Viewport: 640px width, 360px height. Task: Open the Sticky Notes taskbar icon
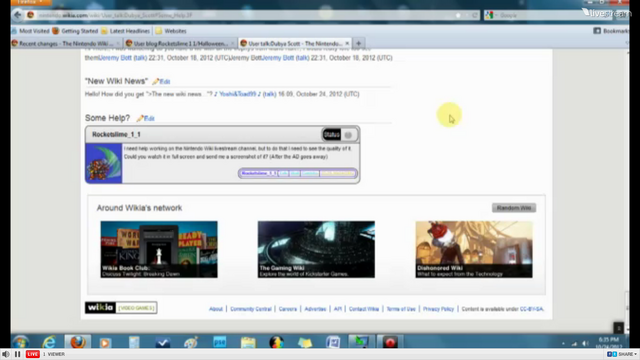click(x=304, y=342)
